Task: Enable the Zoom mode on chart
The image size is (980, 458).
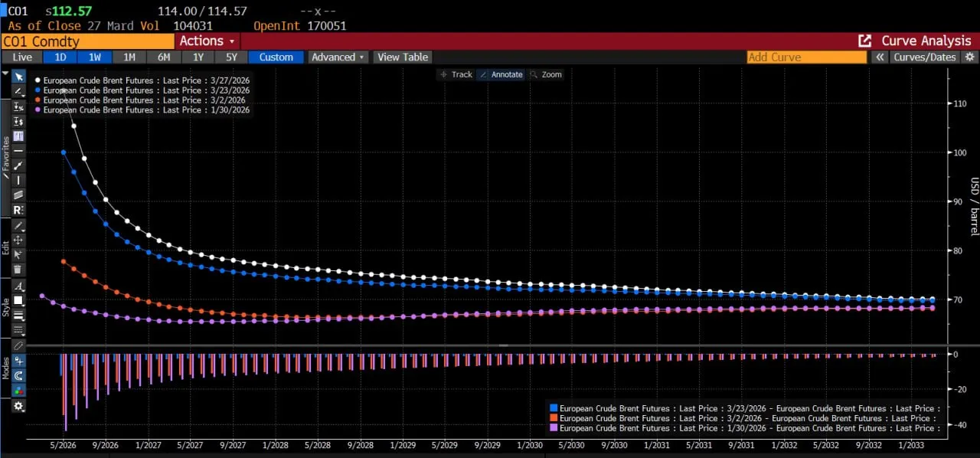Action: pyautogui.click(x=546, y=74)
